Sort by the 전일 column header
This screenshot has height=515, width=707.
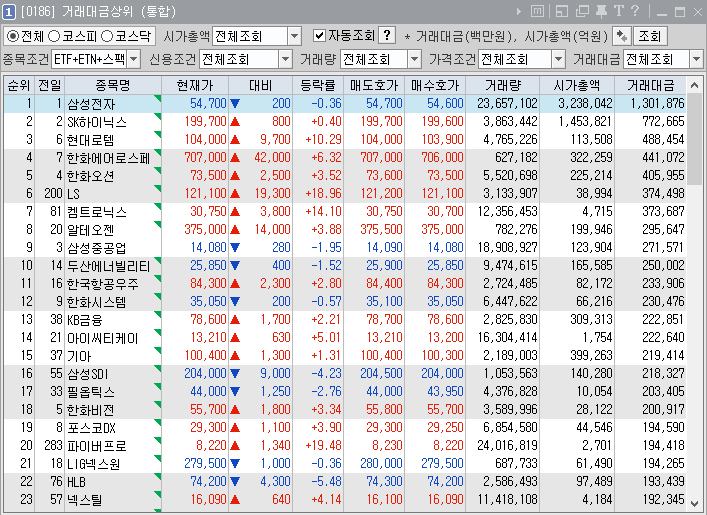coord(50,85)
